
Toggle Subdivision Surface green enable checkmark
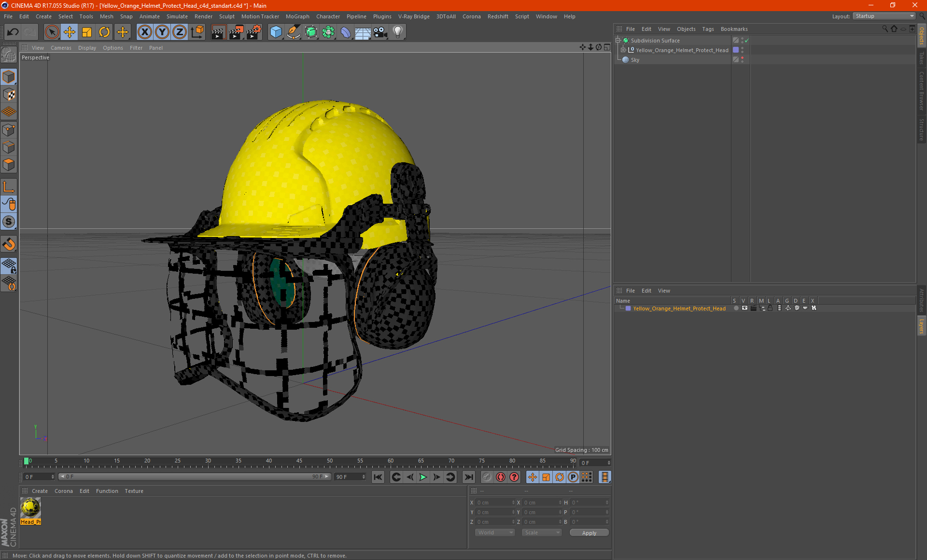click(x=747, y=41)
